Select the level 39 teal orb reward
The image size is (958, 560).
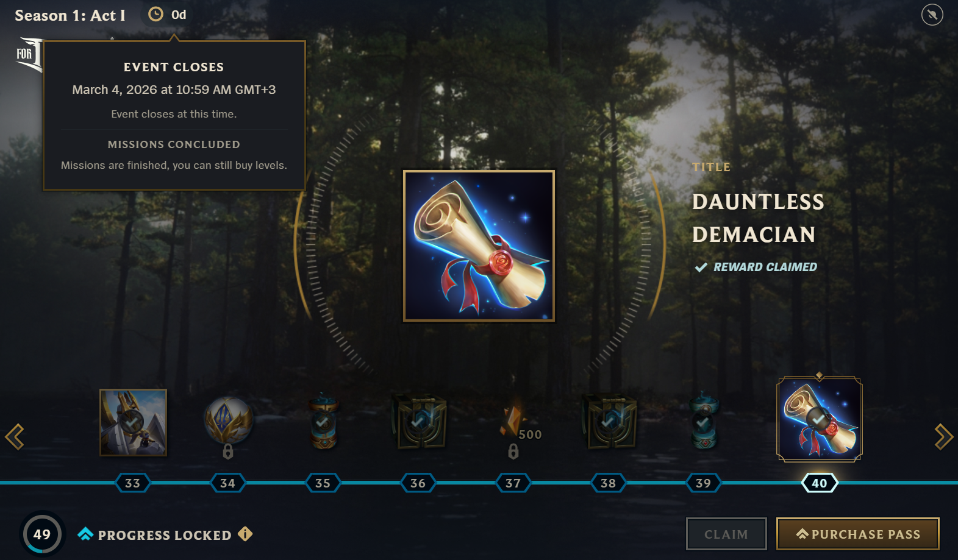coord(703,420)
